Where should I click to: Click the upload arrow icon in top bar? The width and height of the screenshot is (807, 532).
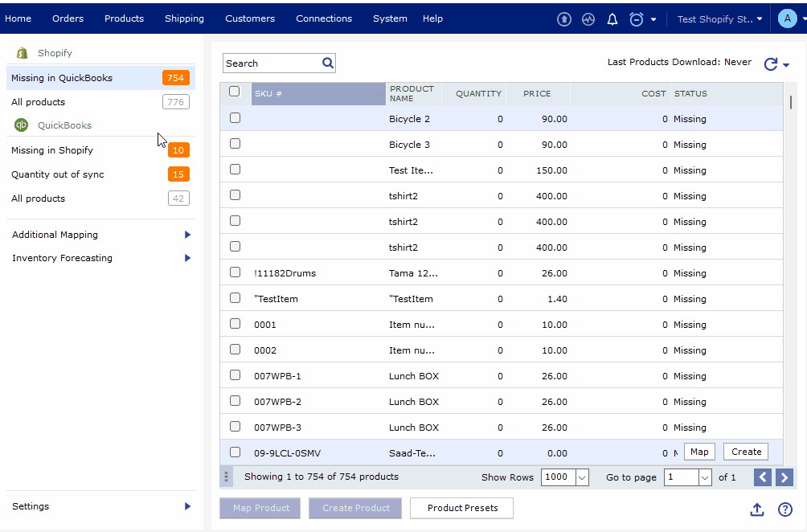coord(564,19)
